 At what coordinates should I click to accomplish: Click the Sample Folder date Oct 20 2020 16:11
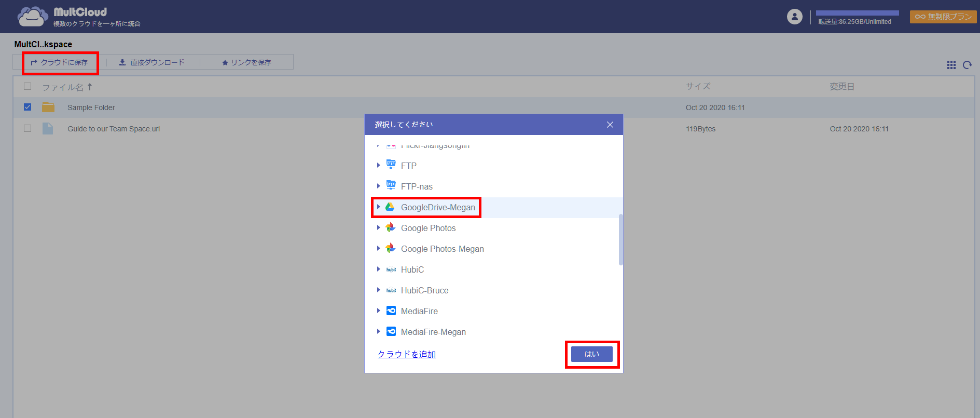715,107
